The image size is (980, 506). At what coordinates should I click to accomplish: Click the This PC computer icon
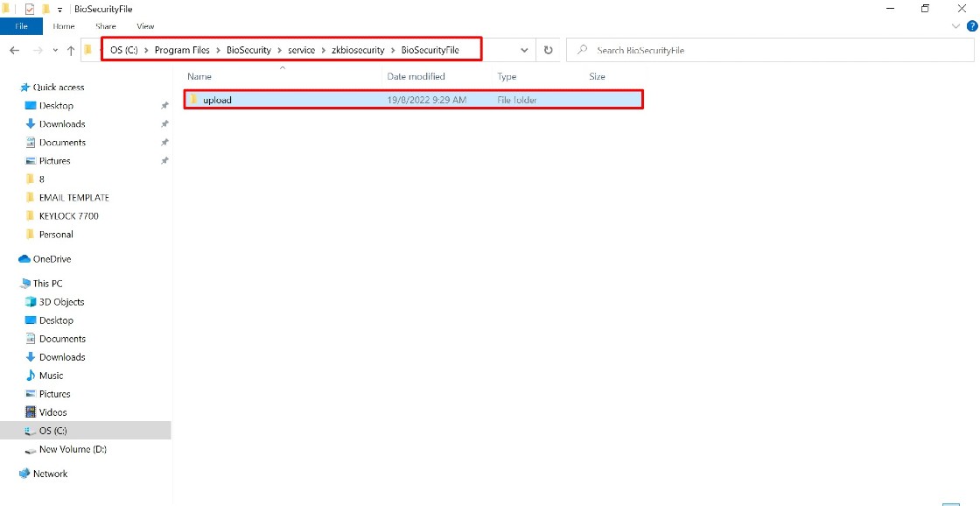[x=25, y=284]
